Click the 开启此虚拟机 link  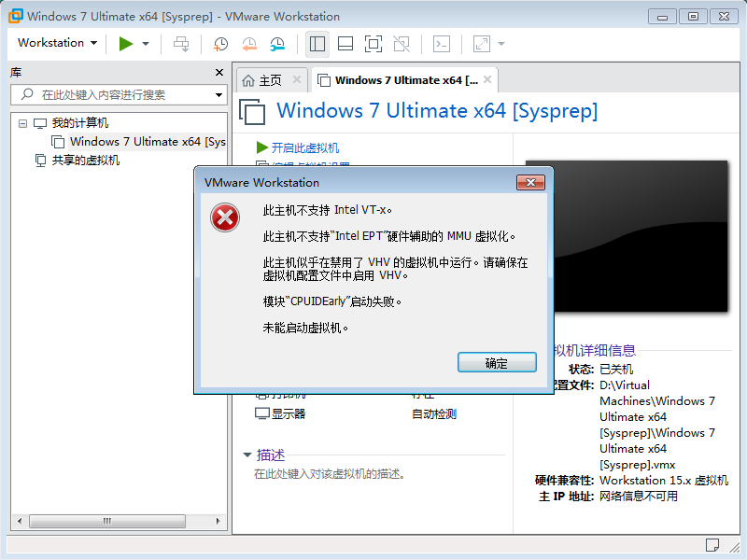[x=304, y=147]
